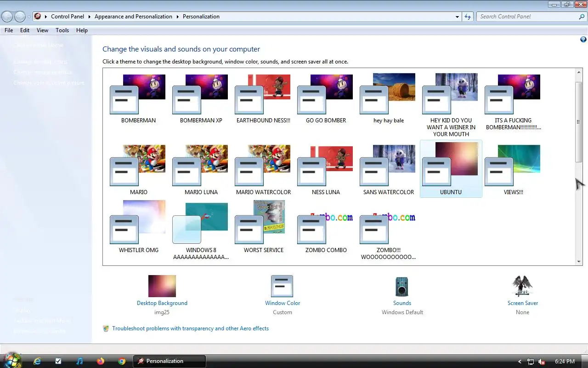The image size is (588, 368).
Task: Select the WINDOWS 8 AAAAAAA theme
Action: click(x=201, y=230)
